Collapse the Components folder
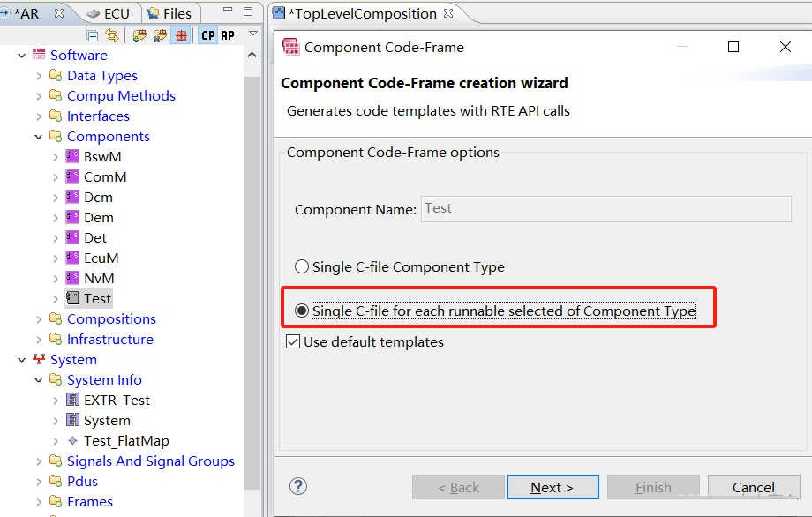 (39, 137)
